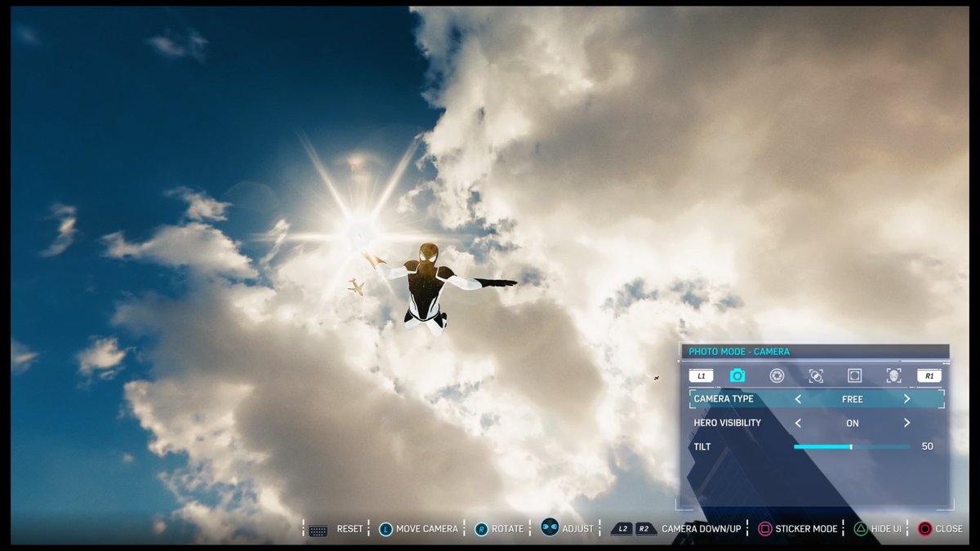
Task: Click the Rotate label
Action: [x=508, y=529]
